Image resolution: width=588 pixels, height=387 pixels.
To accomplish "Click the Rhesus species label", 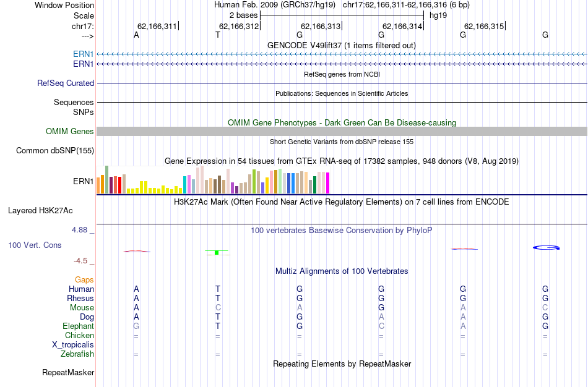I will point(80,298).
